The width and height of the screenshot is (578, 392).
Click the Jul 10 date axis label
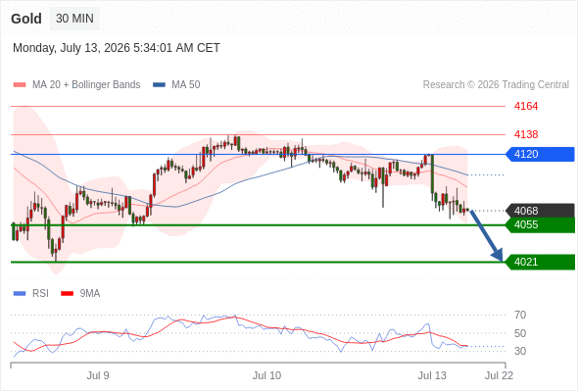(266, 375)
